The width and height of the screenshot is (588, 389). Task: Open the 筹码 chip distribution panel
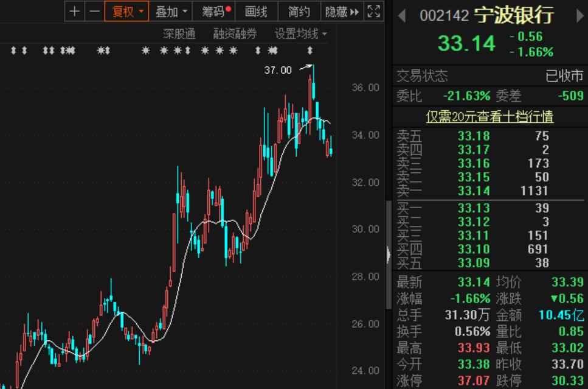[x=213, y=11]
